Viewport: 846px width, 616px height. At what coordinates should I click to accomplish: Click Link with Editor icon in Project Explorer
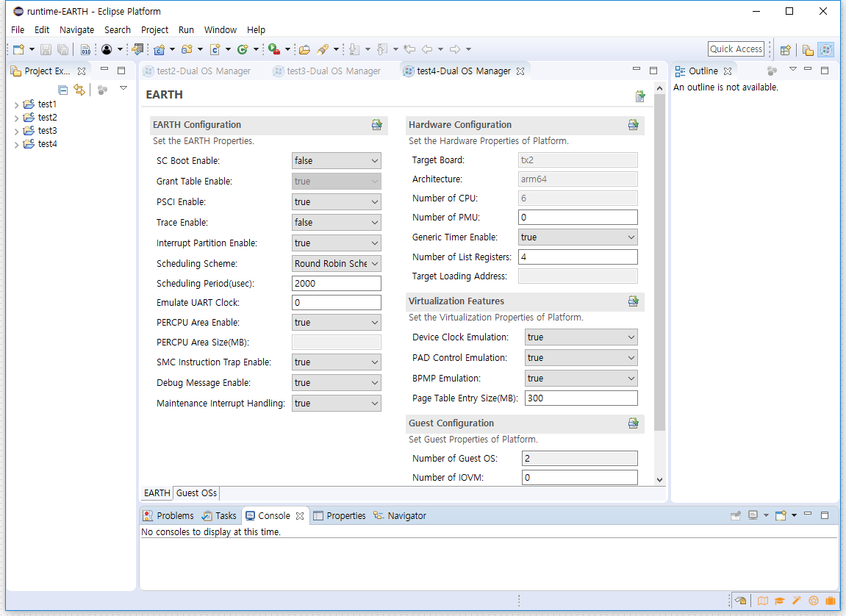(x=79, y=90)
